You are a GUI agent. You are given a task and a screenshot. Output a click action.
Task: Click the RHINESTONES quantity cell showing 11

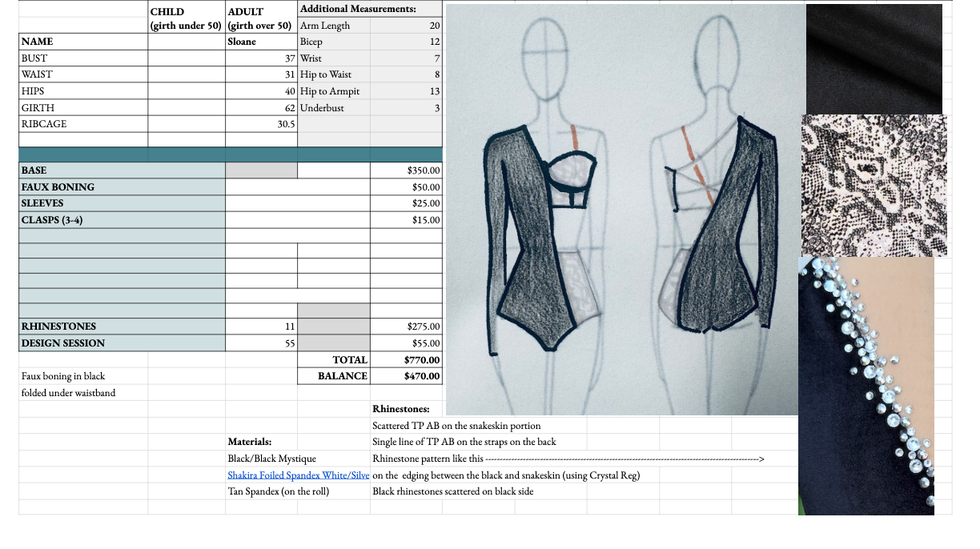click(261, 327)
